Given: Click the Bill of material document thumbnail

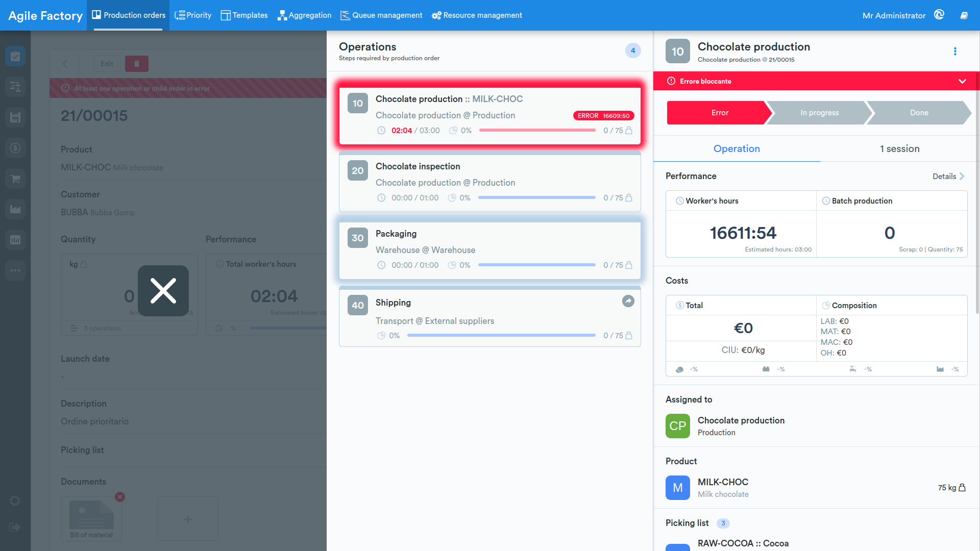Looking at the screenshot, I should pyautogui.click(x=91, y=518).
